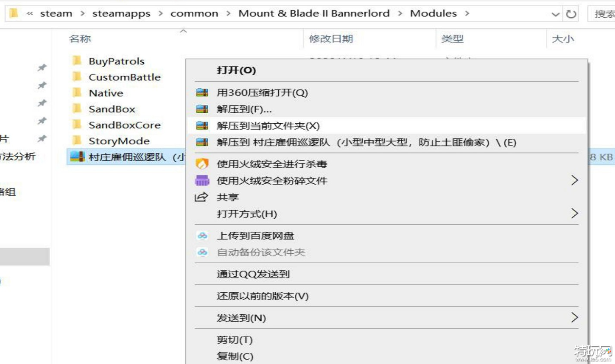The image size is (615, 364).
Task: Select the Native folder name
Action: tap(106, 93)
